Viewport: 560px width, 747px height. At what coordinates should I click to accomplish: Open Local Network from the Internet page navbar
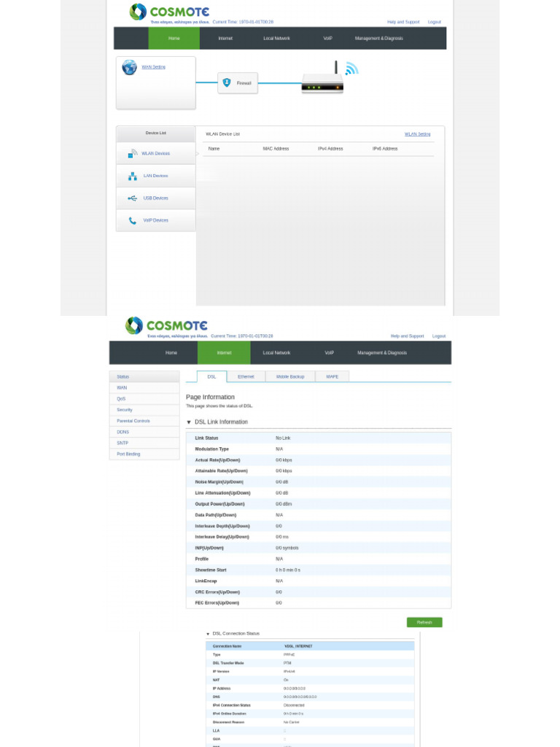click(x=276, y=353)
